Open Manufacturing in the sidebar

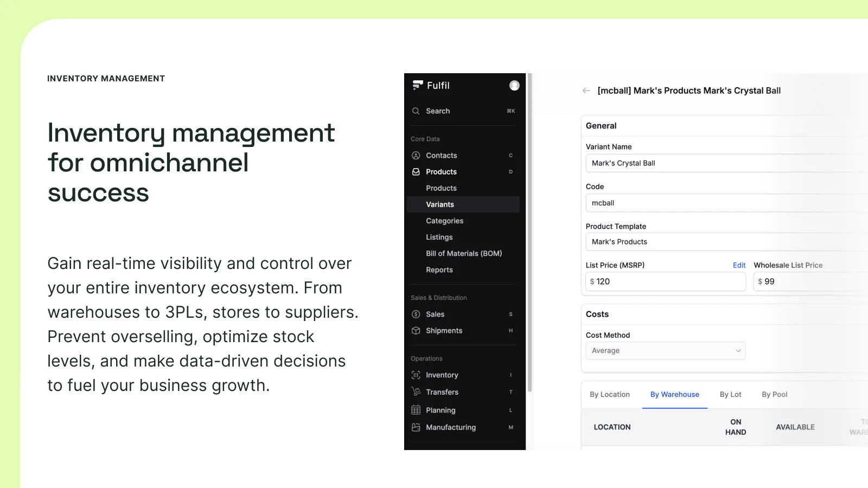click(x=463, y=427)
